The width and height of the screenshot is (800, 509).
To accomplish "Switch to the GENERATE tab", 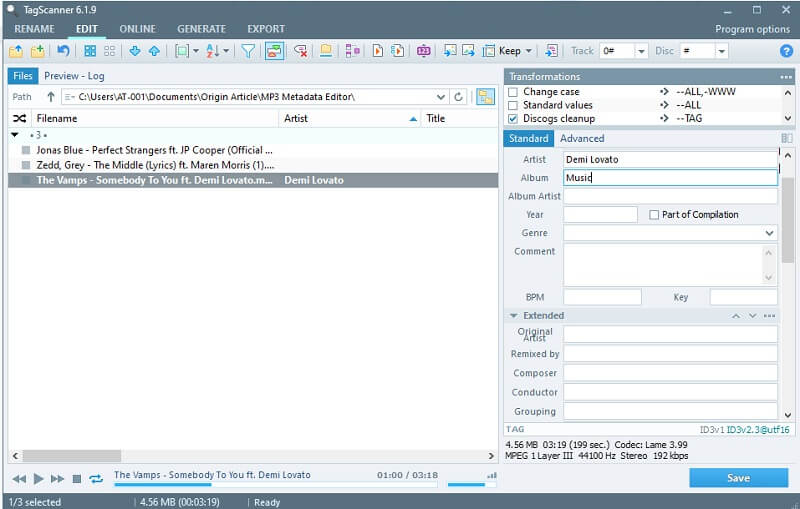I will coord(201,29).
